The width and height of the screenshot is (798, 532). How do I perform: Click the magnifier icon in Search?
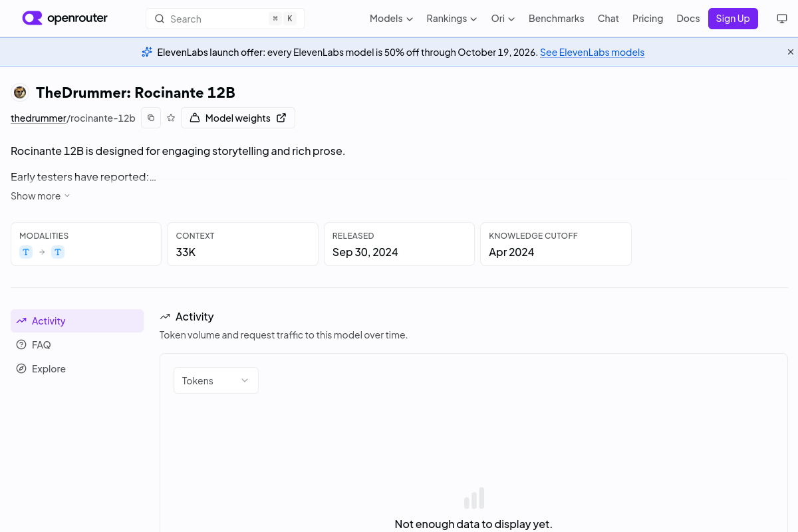(160, 19)
